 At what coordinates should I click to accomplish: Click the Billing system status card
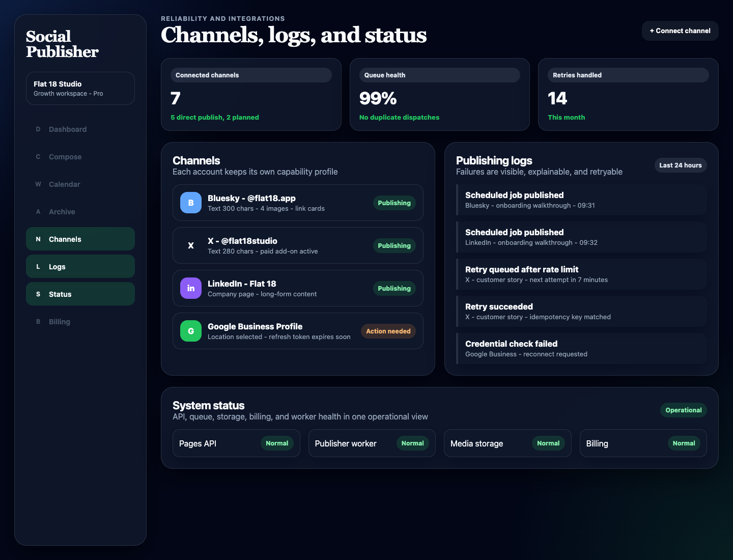point(643,443)
